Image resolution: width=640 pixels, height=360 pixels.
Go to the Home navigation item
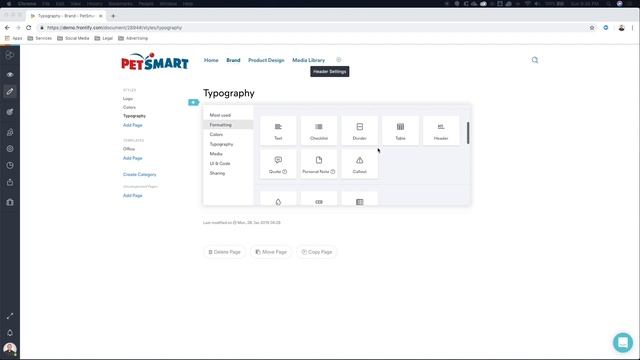211,60
